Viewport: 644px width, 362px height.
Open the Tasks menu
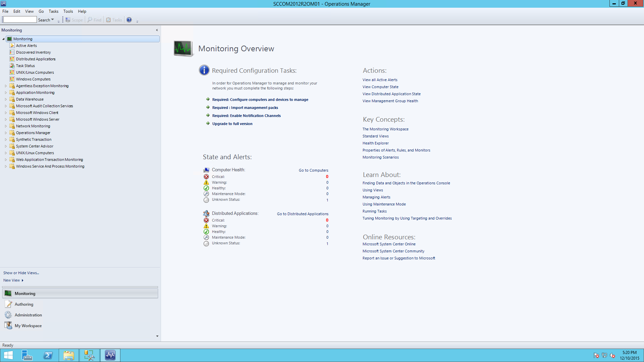(53, 11)
